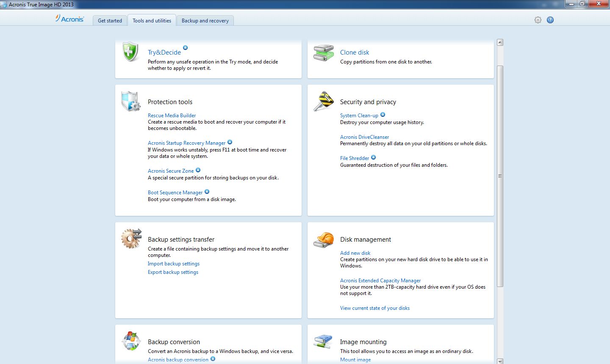Open the Acronis DriveCleanser link
This screenshot has height=364, width=610.
coord(364,137)
